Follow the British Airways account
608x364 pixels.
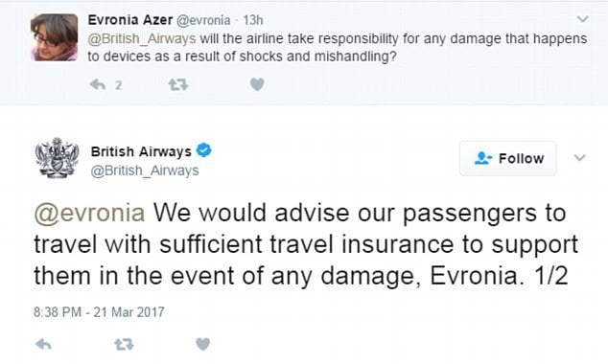508,158
